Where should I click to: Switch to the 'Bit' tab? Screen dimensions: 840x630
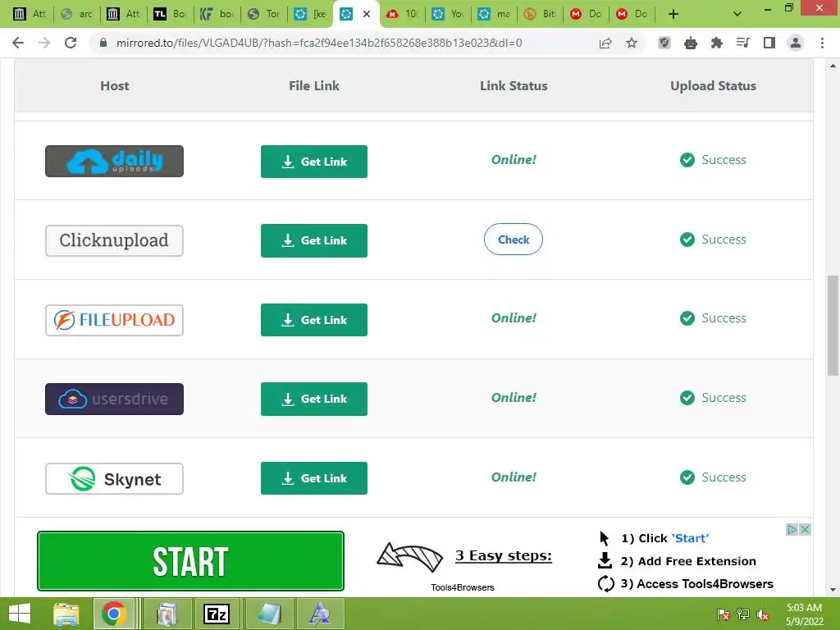click(540, 14)
